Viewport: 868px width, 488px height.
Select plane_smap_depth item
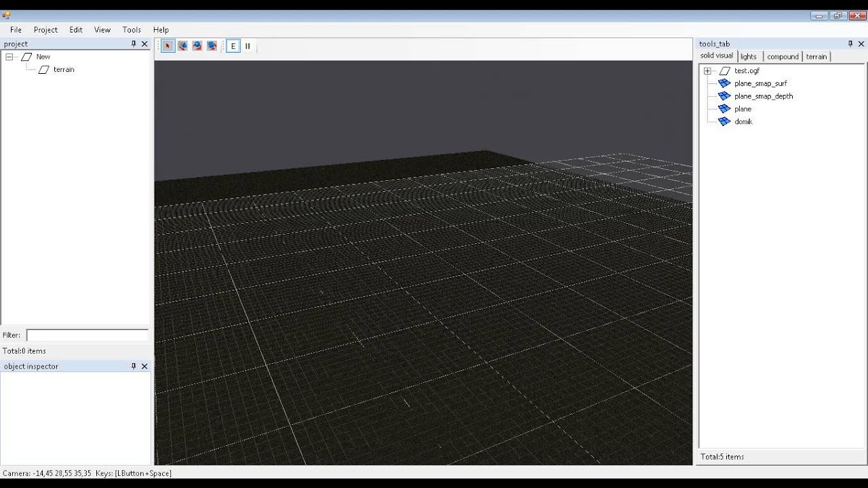pyautogui.click(x=764, y=96)
